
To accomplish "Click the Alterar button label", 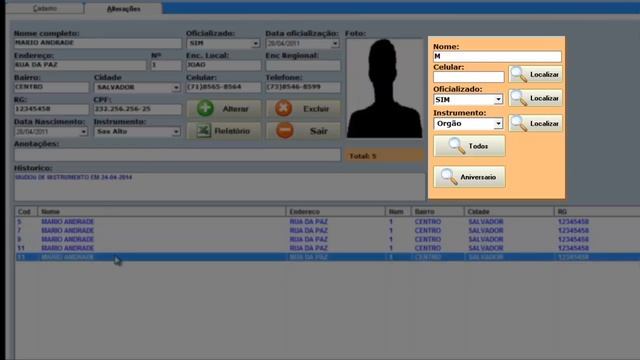I will point(235,109).
